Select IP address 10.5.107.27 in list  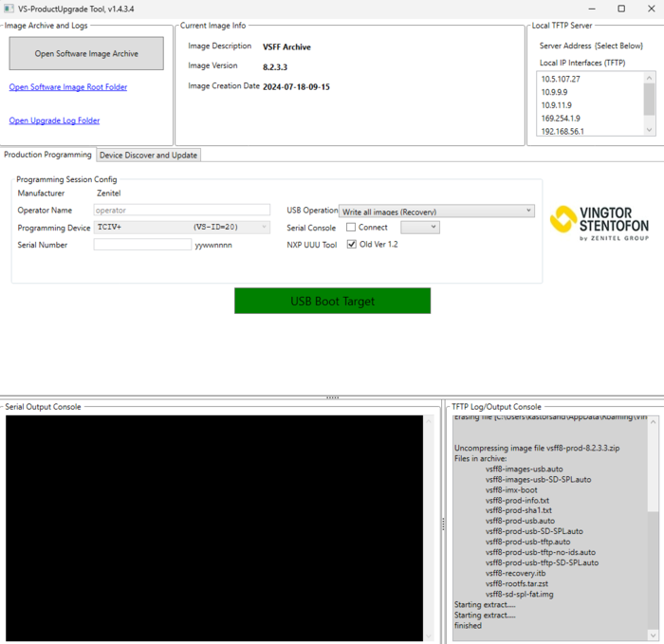(x=561, y=79)
